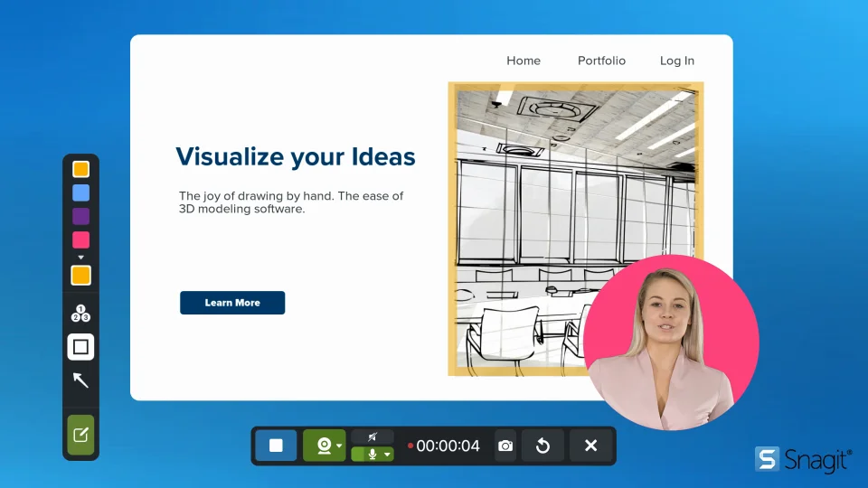Select the rectangle shape tool
The image size is (868, 488).
[x=80, y=347]
